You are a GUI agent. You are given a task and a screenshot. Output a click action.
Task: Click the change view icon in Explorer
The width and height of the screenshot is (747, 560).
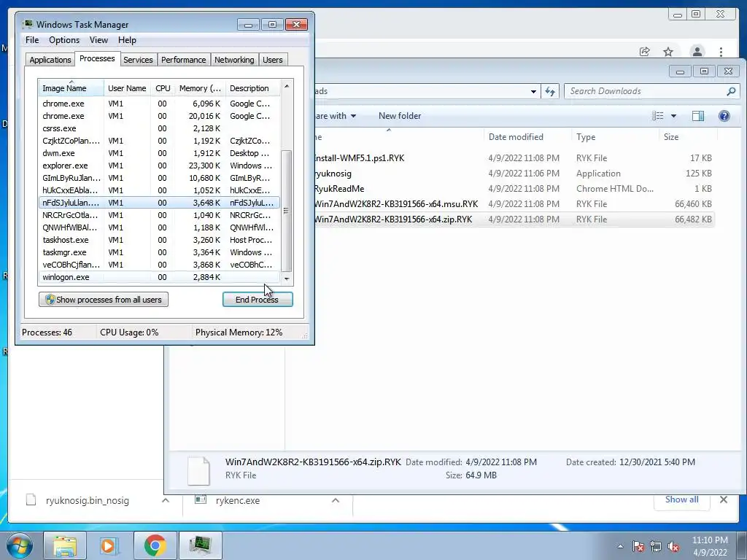click(658, 116)
